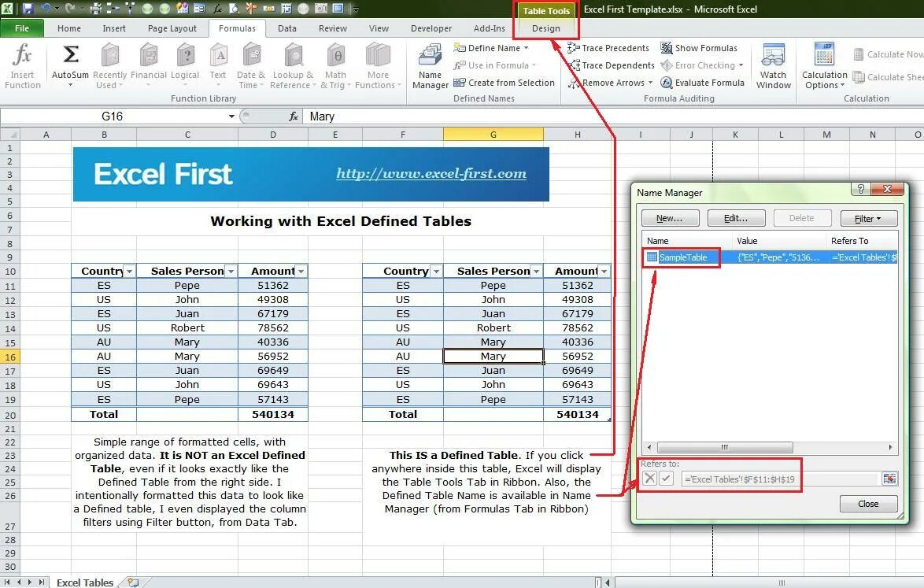924x588 pixels.
Task: Click New button in Name Manager
Action: click(x=670, y=218)
